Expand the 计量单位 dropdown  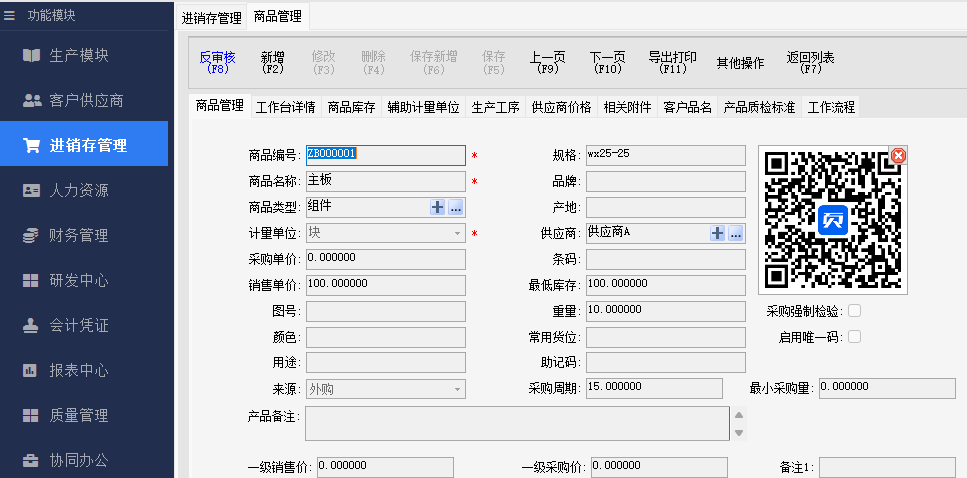[x=458, y=233]
